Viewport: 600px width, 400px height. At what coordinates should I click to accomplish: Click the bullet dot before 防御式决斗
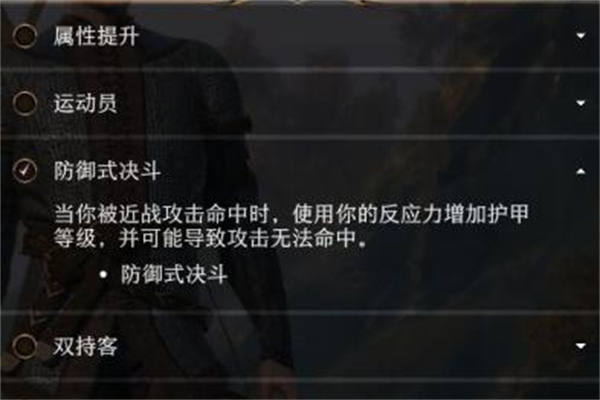(103, 274)
